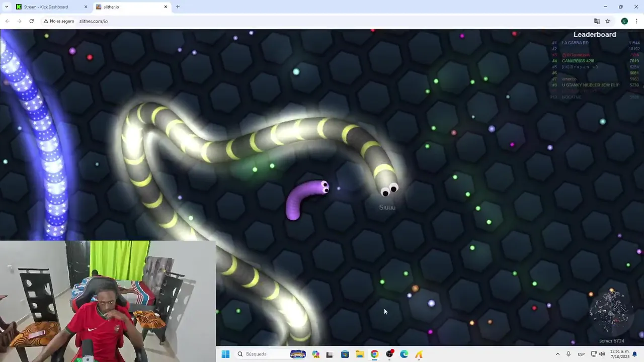Open the Task View taskbar icon
This screenshot has height=362, width=644.
[330, 354]
